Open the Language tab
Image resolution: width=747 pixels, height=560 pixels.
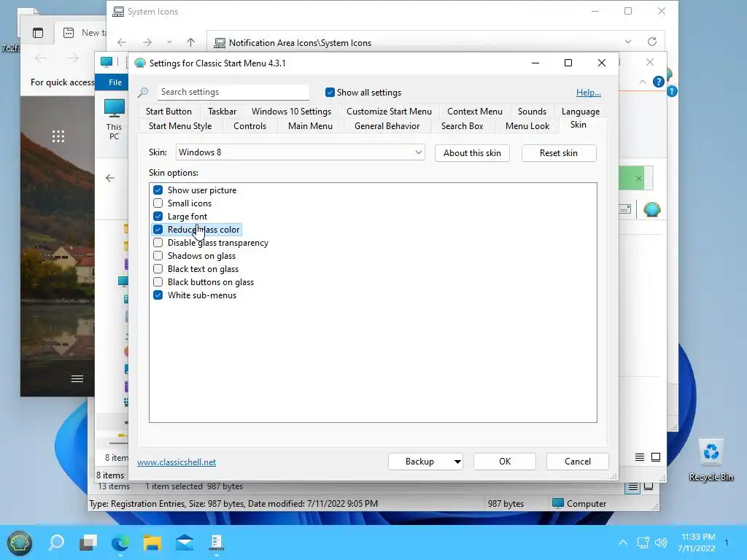coord(580,112)
